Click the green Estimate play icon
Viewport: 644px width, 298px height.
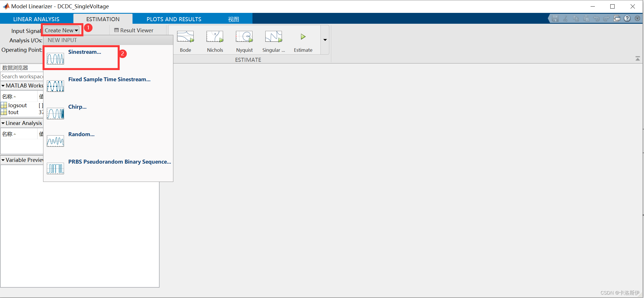(303, 37)
